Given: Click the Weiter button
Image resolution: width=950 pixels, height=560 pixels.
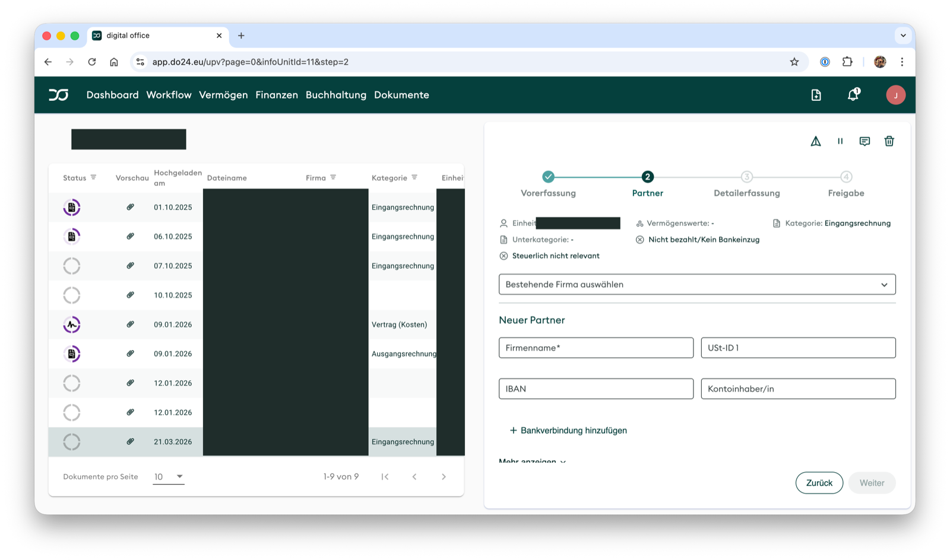Looking at the screenshot, I should 872,483.
